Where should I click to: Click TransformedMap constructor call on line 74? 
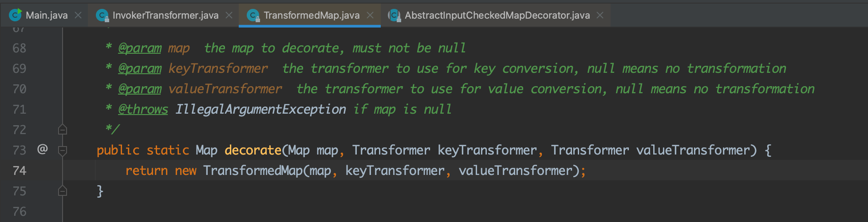(253, 170)
